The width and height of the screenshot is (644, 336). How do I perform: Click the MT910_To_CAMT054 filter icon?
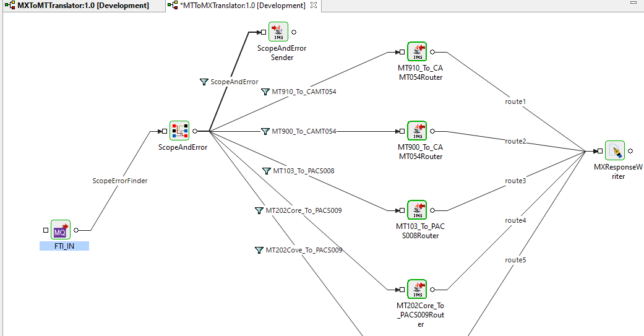click(265, 92)
